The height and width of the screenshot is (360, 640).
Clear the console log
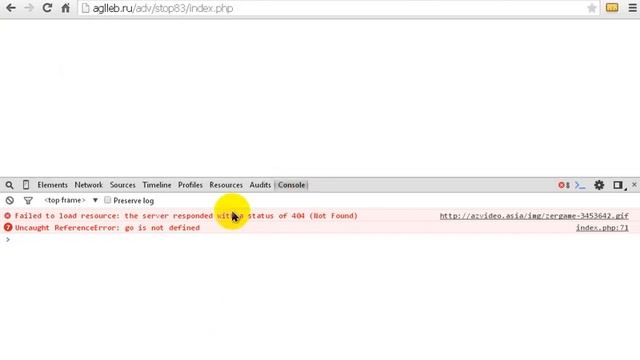[10, 200]
